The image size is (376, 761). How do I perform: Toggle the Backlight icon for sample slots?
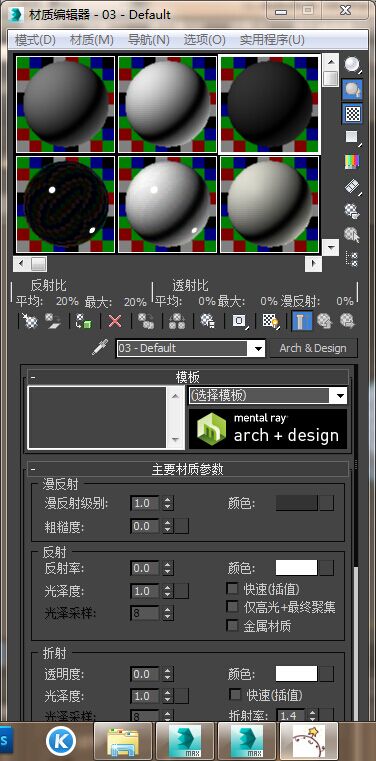352,89
